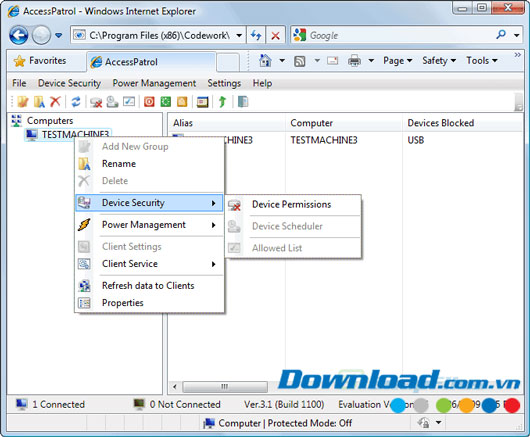
Task: Click the IE Back arrow button
Action: tap(18, 35)
